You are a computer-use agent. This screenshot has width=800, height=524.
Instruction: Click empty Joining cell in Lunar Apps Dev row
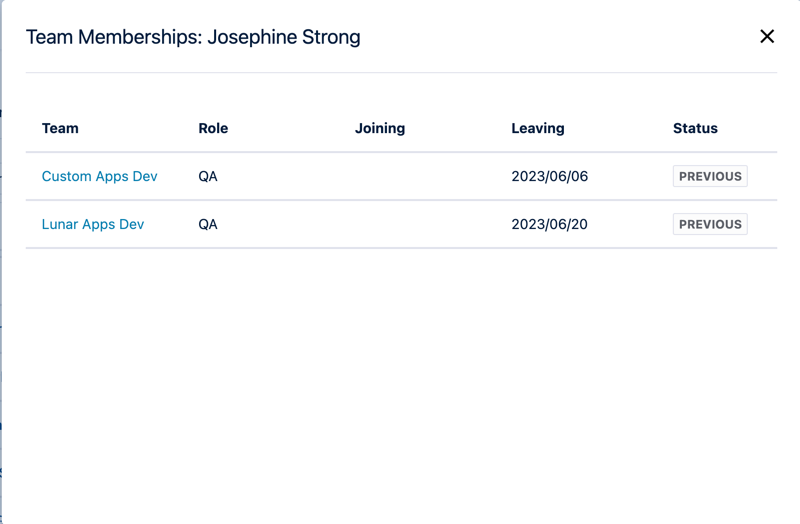420,224
